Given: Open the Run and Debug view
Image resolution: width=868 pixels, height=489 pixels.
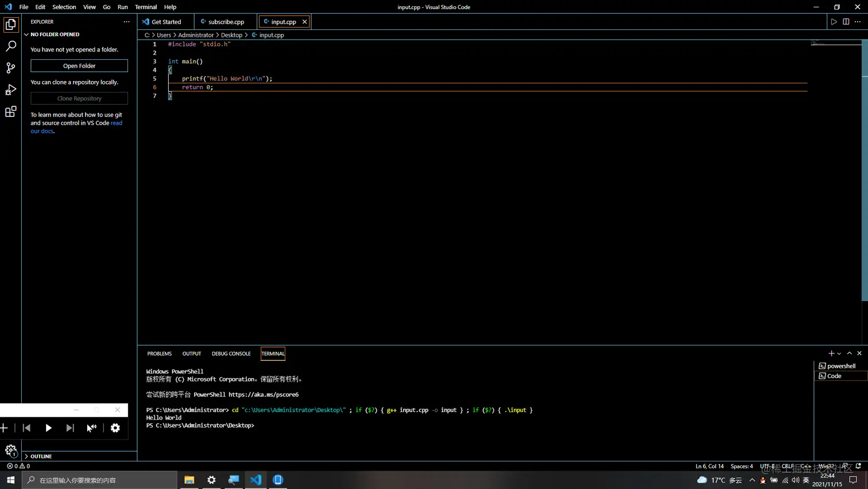Looking at the screenshot, I should 10,90.
